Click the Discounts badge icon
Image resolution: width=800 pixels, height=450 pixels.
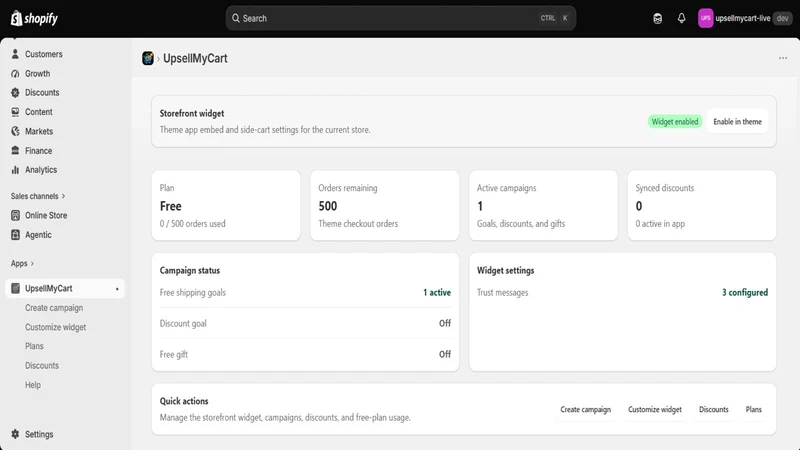pos(15,92)
